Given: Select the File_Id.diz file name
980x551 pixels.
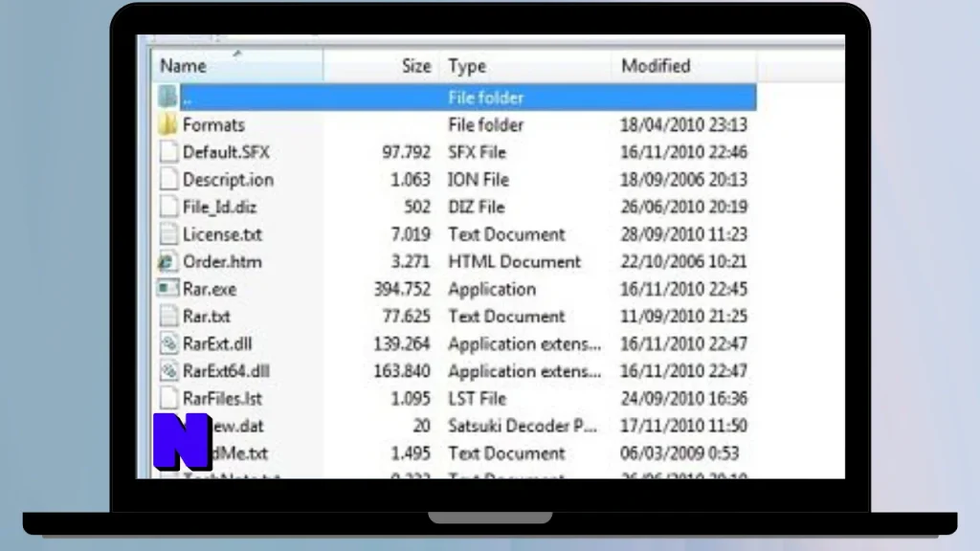Looking at the screenshot, I should (x=219, y=208).
